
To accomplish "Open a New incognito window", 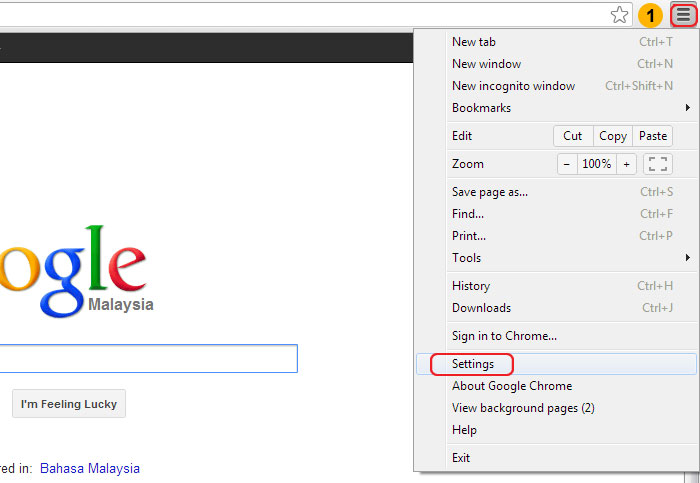I will (556, 86).
